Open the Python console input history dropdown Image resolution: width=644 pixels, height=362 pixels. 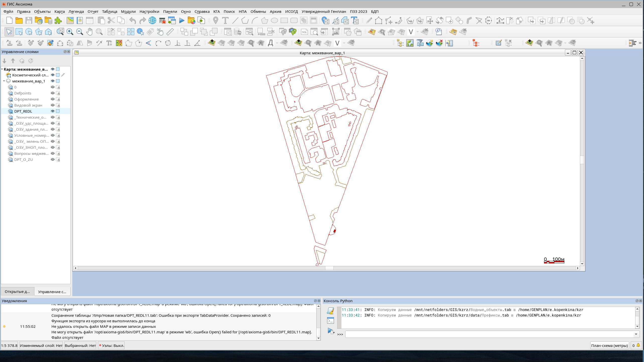[636, 334]
